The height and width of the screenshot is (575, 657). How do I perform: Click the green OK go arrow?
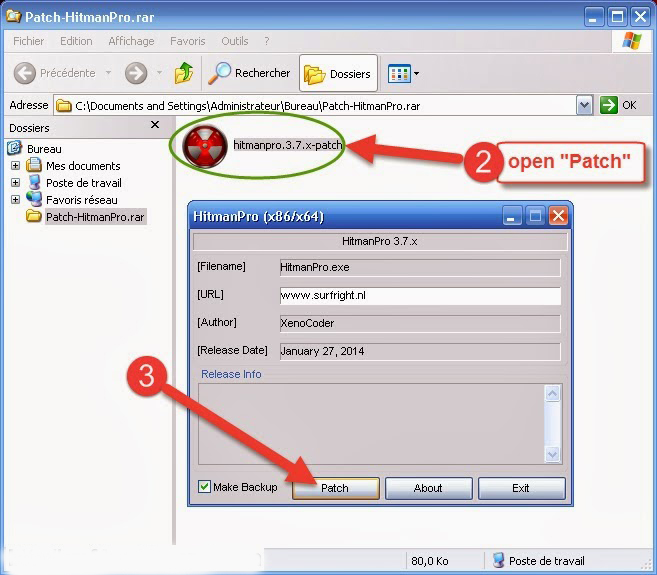point(608,105)
